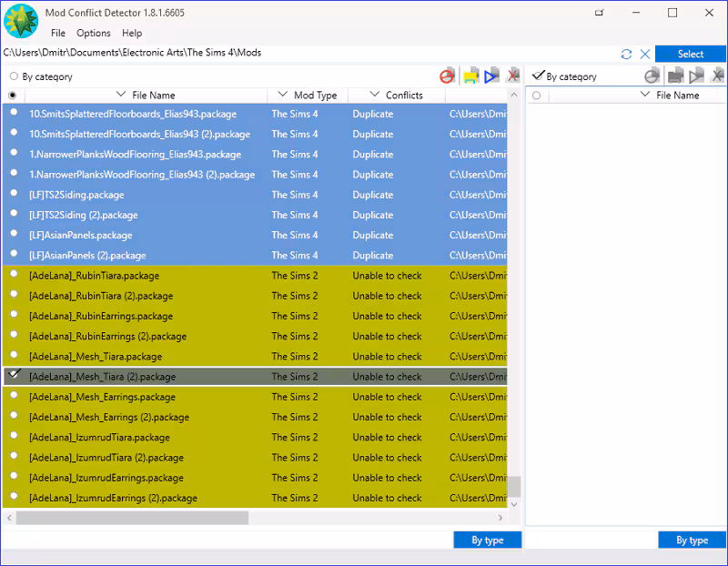728x566 pixels.
Task: Click the [LF]TS2Siding (2).package file name
Action: (84, 215)
